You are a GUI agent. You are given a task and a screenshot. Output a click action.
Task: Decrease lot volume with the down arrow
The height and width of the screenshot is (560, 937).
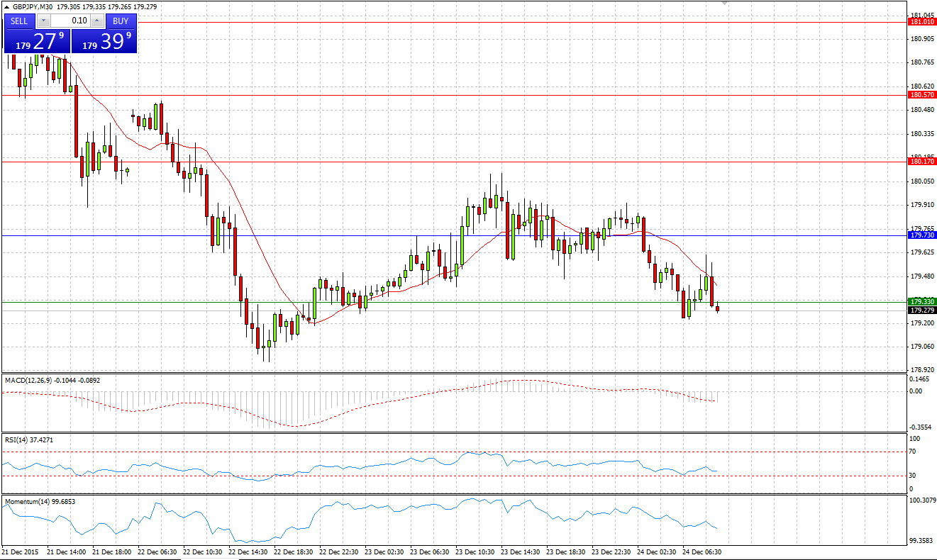42,21
